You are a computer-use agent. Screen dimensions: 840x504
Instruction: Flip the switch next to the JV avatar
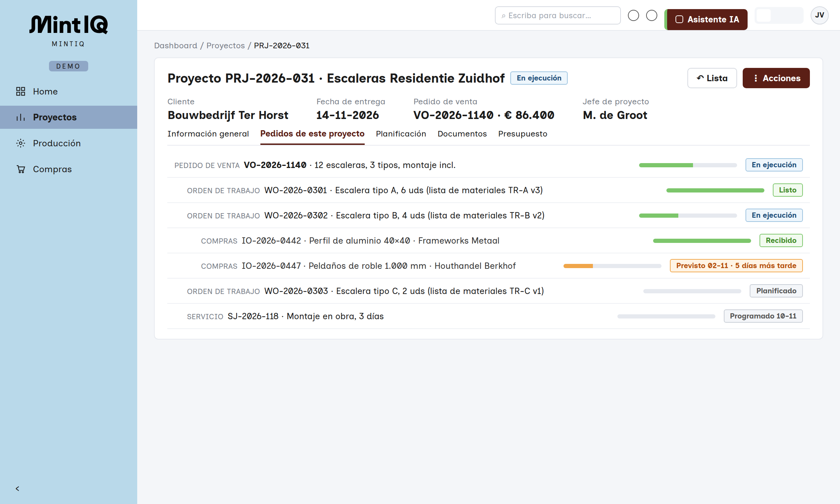point(779,15)
